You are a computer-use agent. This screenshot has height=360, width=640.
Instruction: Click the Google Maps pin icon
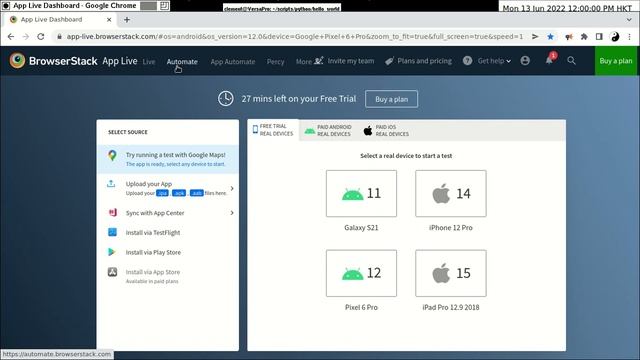(112, 155)
